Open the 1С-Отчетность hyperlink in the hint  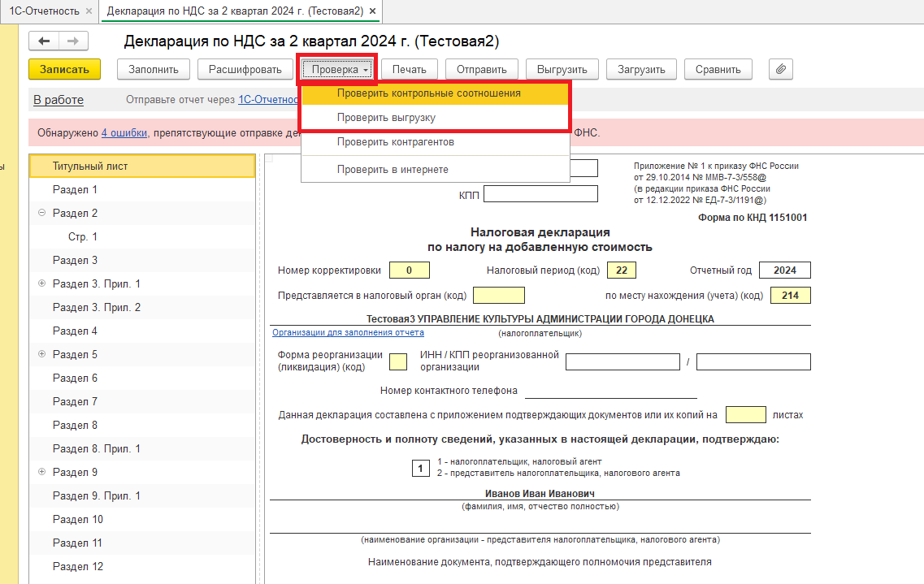pyautogui.click(x=269, y=100)
